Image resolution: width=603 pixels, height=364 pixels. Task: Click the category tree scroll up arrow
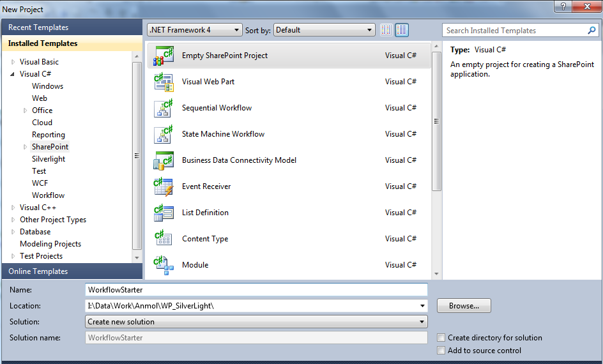click(x=137, y=56)
